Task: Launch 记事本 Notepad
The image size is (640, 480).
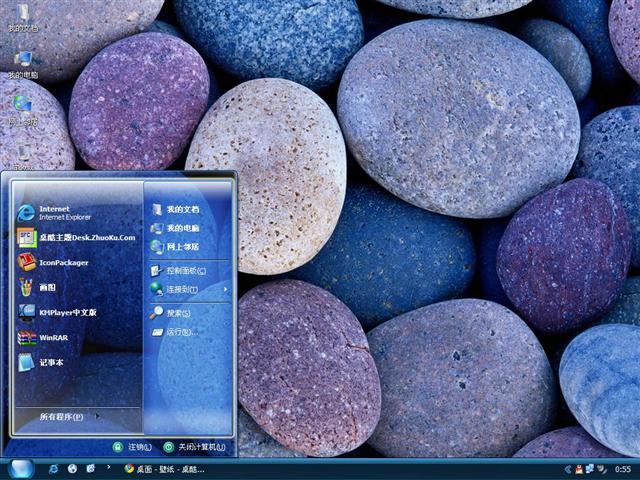Action: click(x=50, y=362)
